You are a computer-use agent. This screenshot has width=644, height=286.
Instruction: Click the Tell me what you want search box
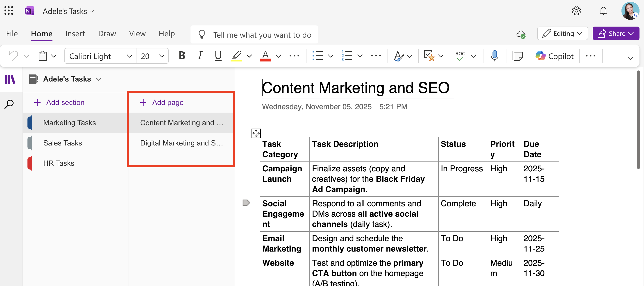tap(262, 35)
